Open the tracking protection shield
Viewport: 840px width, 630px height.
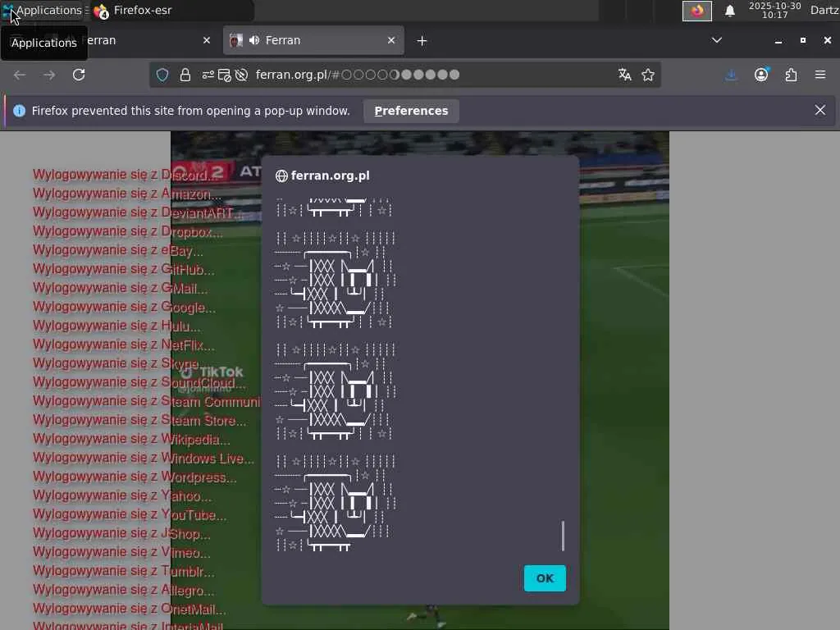coord(162,75)
